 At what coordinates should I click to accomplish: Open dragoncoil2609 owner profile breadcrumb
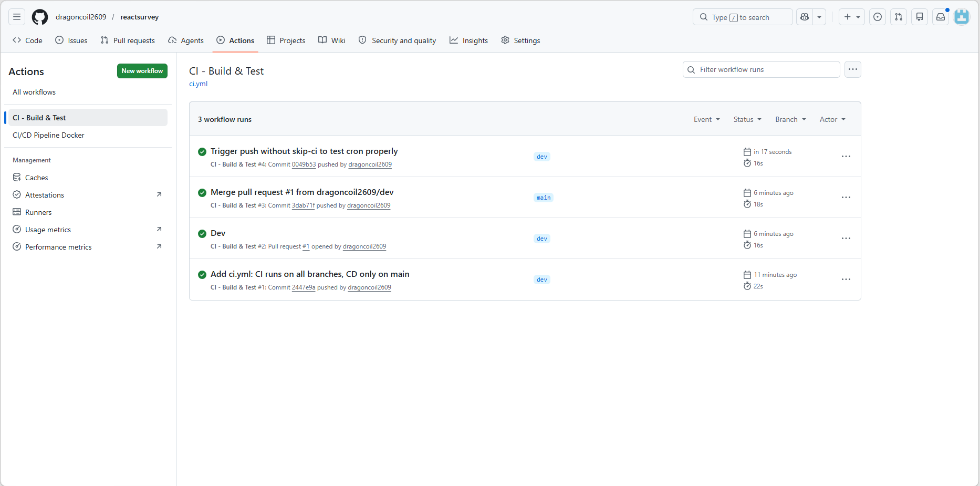coord(81,17)
